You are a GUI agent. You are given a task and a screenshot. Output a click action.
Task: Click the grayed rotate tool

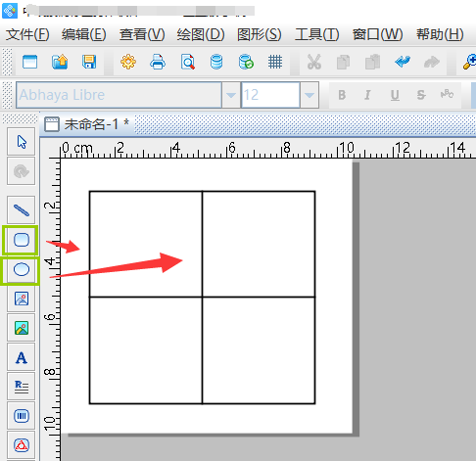pos(22,171)
